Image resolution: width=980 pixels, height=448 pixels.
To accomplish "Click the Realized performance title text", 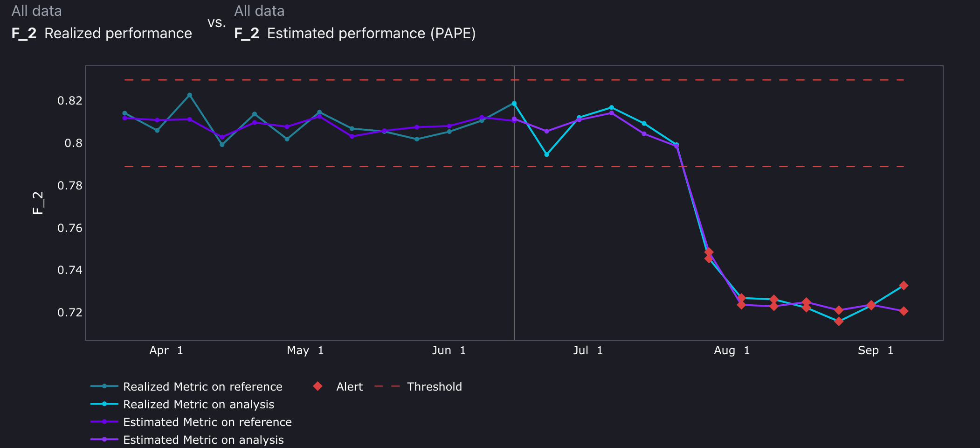I will (x=118, y=33).
